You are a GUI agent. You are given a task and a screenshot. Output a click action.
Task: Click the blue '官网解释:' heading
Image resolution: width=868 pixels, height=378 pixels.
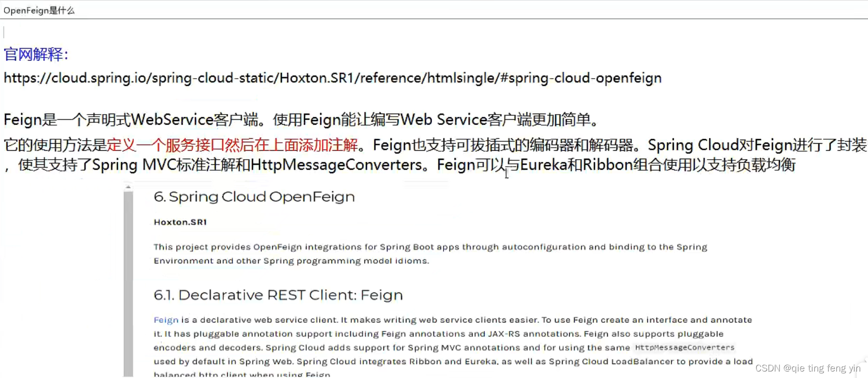[36, 54]
